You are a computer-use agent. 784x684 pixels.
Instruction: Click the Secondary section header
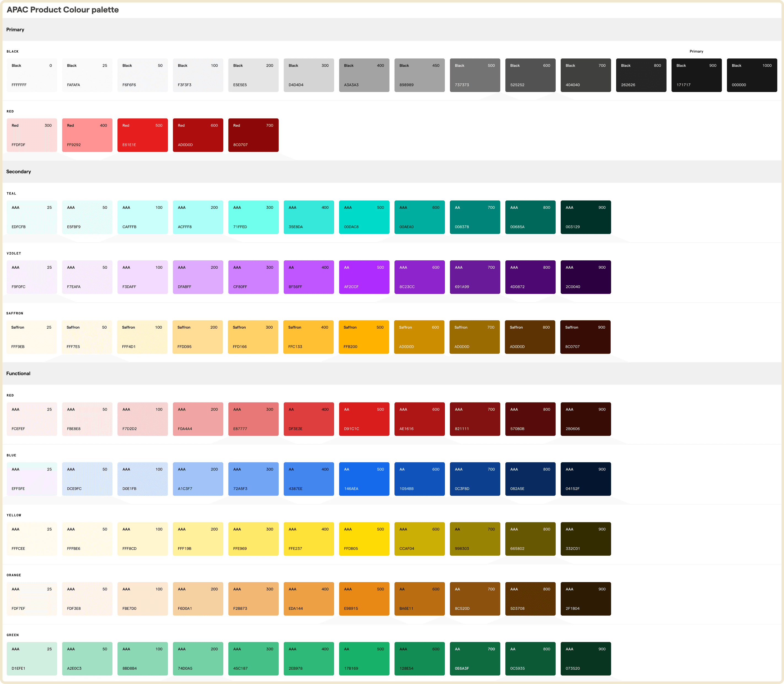(19, 172)
